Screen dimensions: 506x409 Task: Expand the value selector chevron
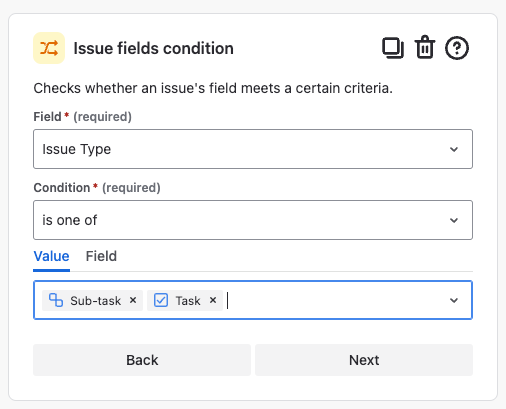[x=454, y=300]
